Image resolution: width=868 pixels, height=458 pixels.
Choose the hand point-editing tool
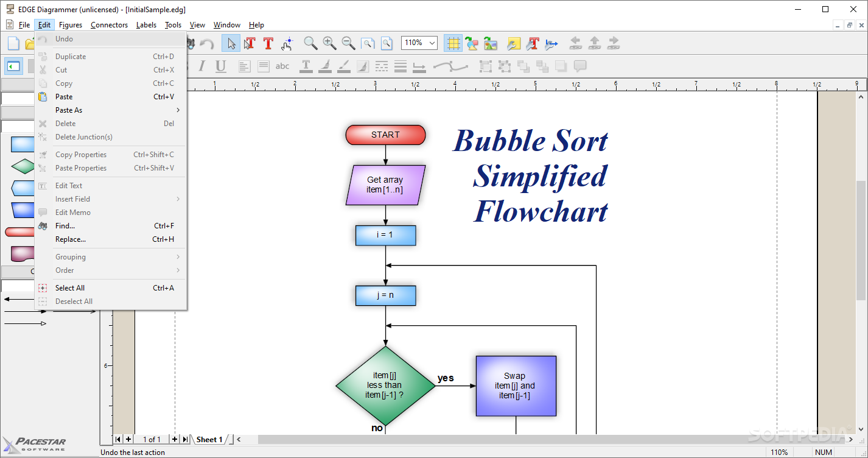click(x=287, y=43)
